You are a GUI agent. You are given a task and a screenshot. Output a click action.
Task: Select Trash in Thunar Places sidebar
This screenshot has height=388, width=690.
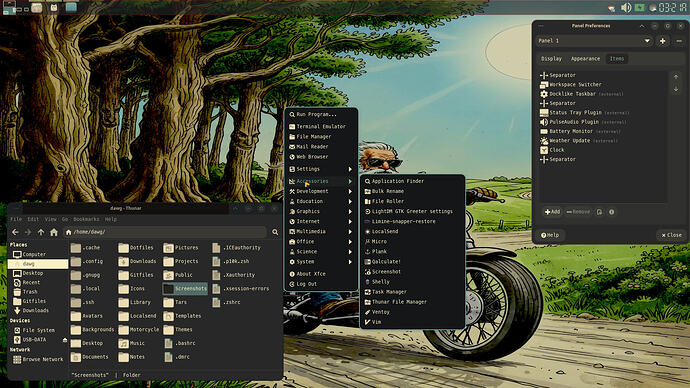[x=38, y=292]
